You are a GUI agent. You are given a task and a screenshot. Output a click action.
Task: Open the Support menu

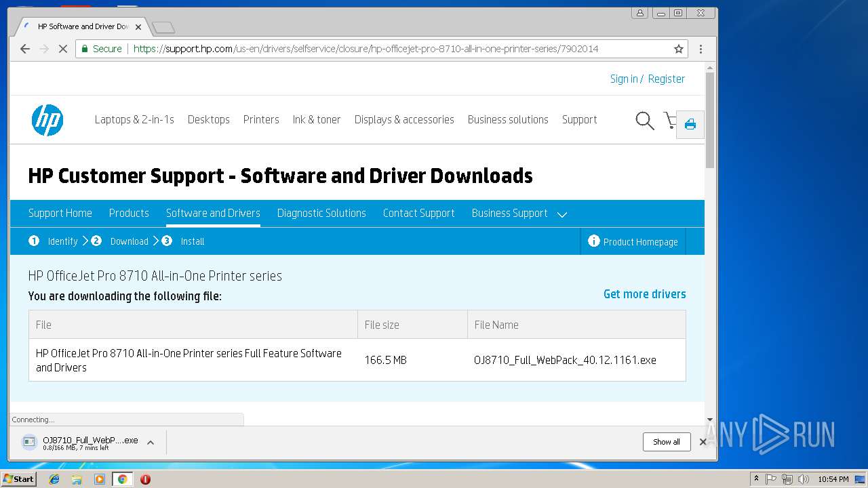click(579, 119)
